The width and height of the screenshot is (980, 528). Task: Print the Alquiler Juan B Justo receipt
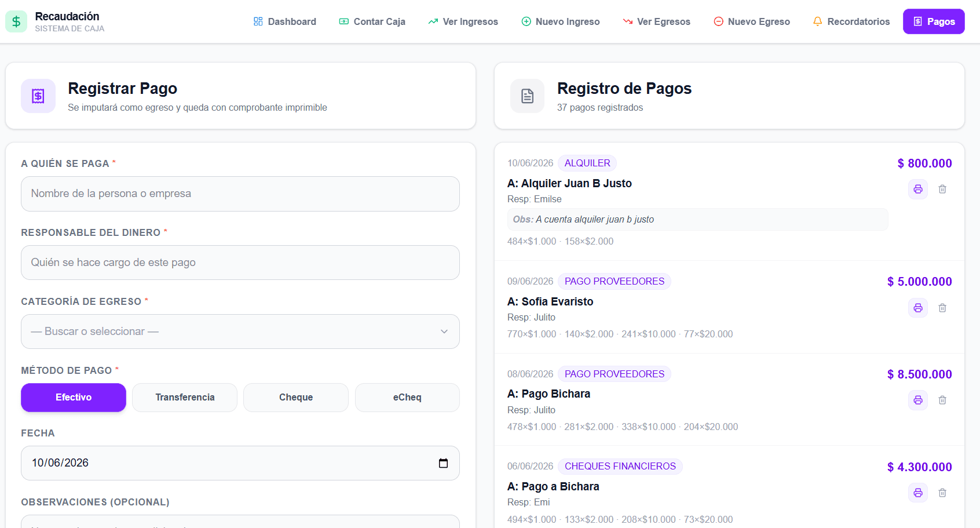click(918, 189)
